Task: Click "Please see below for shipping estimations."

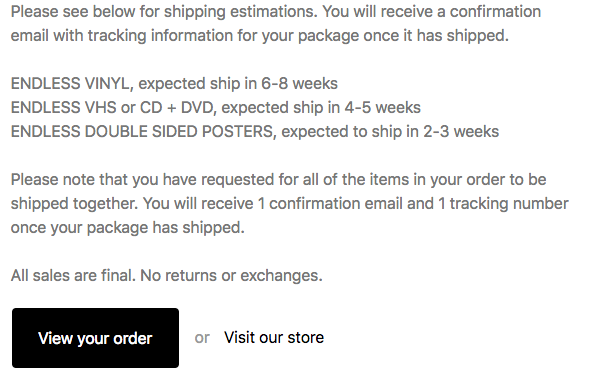Action: point(164,12)
